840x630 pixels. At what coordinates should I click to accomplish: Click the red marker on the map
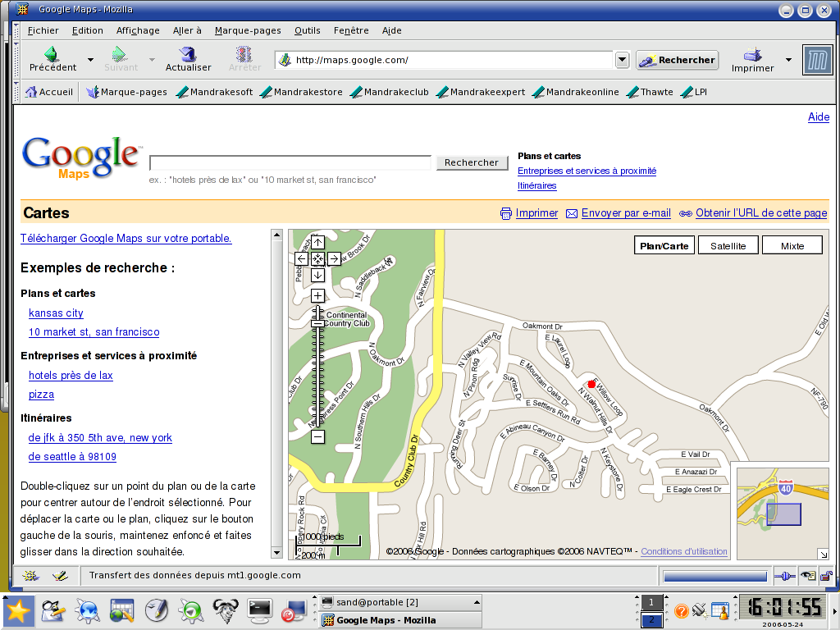click(591, 384)
